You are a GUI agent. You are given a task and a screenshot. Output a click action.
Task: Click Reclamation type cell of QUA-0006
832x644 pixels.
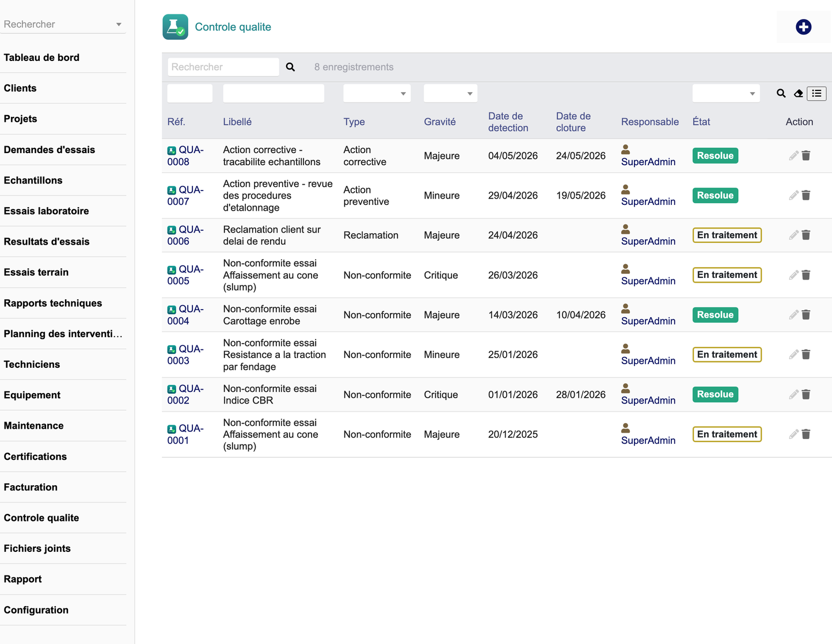(371, 235)
